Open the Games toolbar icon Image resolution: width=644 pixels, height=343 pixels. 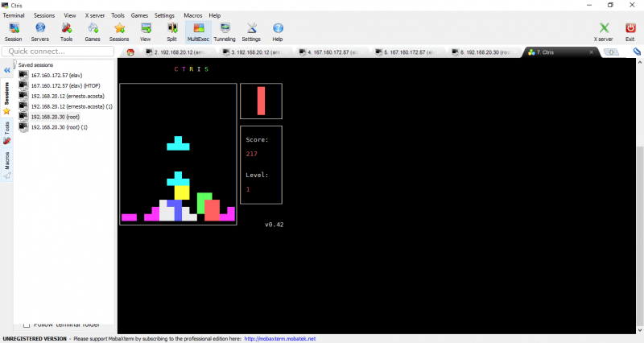pyautogui.click(x=93, y=31)
